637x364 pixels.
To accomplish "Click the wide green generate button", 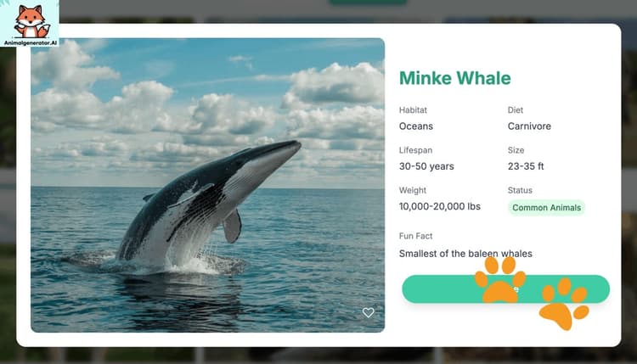I will 506,289.
